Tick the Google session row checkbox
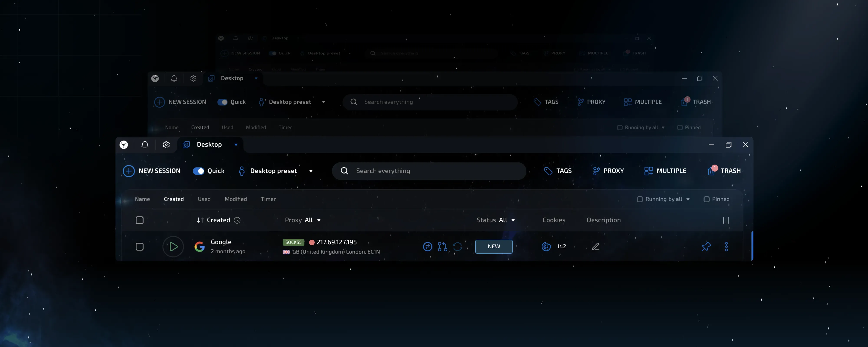Image resolution: width=868 pixels, height=347 pixels. (140, 247)
